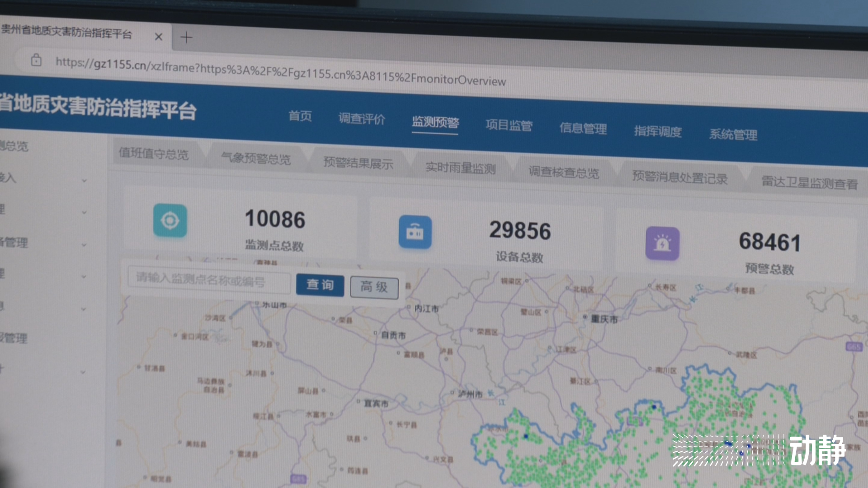Close the 贵州省地质灾害防治指挥平台 browser tab

click(x=158, y=37)
